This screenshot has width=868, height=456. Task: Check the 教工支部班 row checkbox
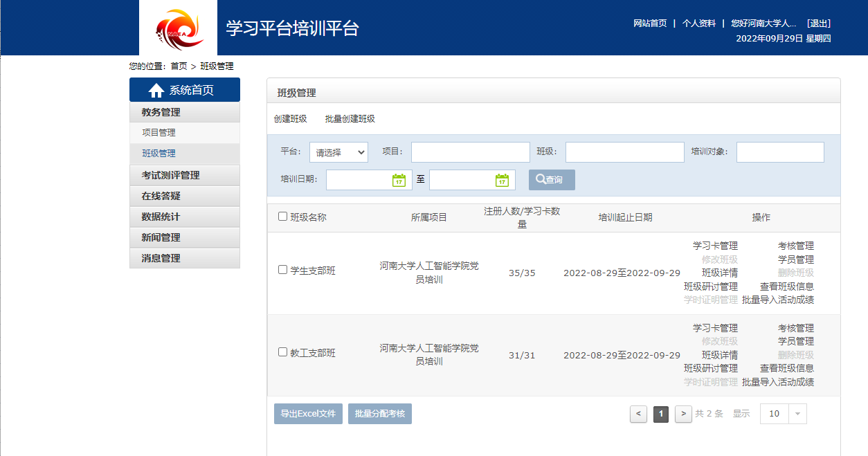pyautogui.click(x=282, y=352)
